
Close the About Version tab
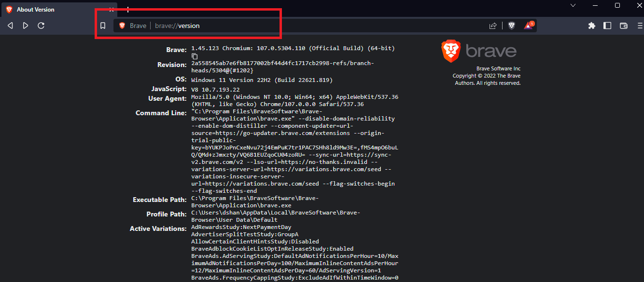[112, 9]
